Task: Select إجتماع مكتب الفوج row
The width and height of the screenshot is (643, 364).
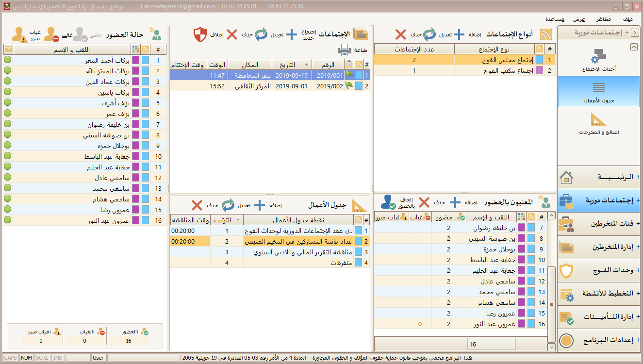Action: click(x=464, y=70)
